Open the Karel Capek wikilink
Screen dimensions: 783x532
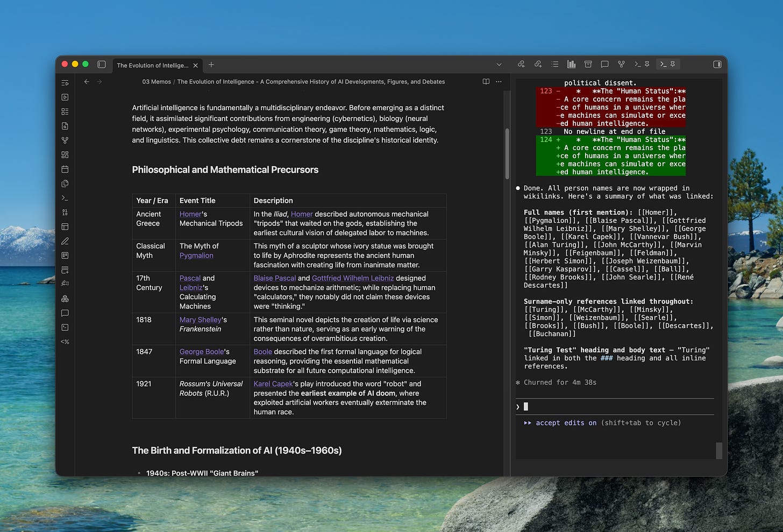point(273,384)
